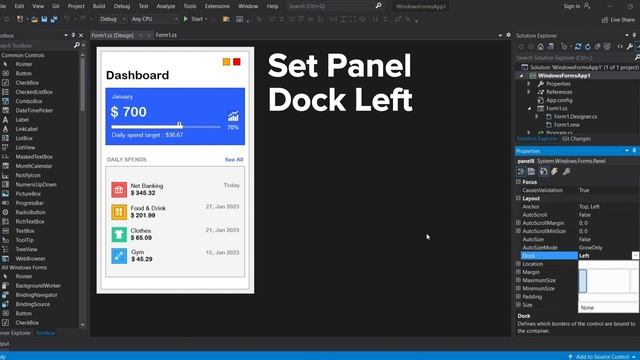Click the spending progress slider handle
The image size is (640, 360).
179,124
